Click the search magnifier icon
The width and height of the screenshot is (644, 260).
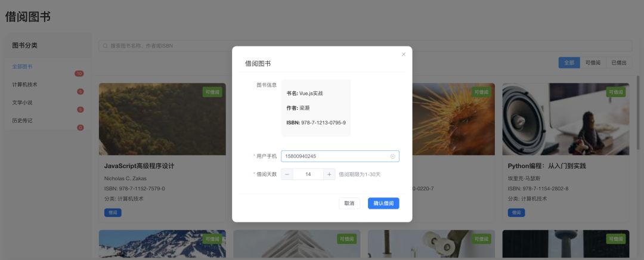[105, 46]
